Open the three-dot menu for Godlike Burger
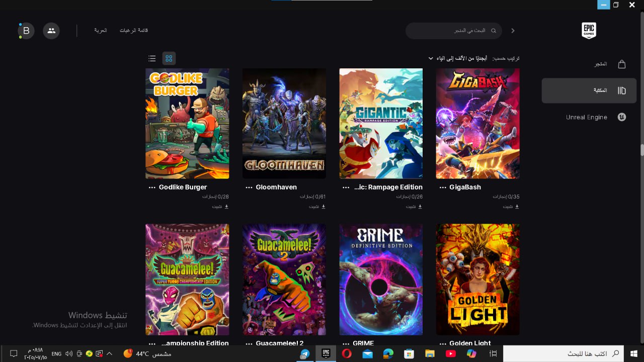644x362 pixels. [x=152, y=187]
